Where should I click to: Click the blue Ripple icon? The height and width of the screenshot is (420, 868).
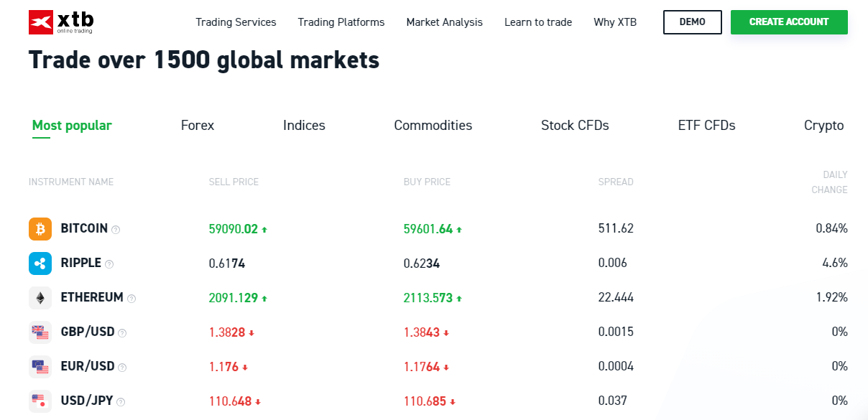point(40,263)
